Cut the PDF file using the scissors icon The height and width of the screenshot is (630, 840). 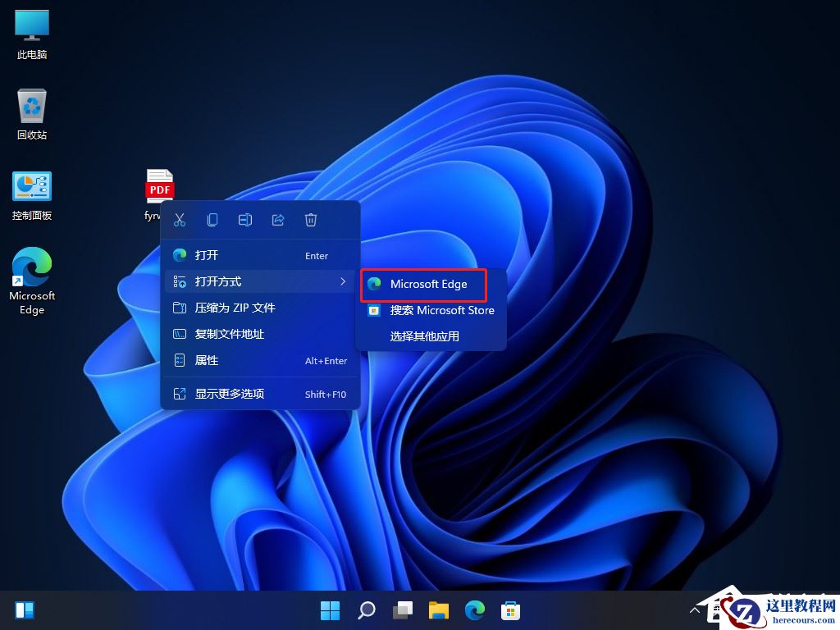(x=179, y=219)
